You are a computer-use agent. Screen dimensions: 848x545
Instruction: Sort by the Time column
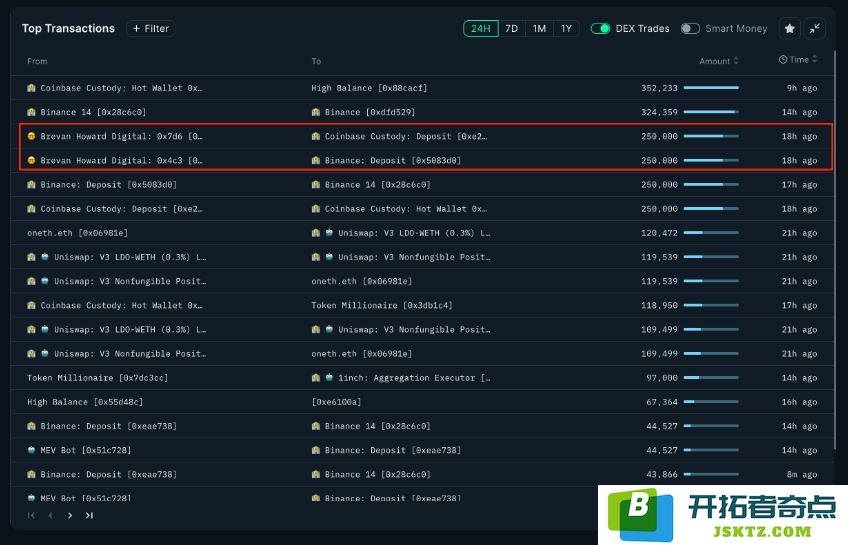(x=798, y=59)
